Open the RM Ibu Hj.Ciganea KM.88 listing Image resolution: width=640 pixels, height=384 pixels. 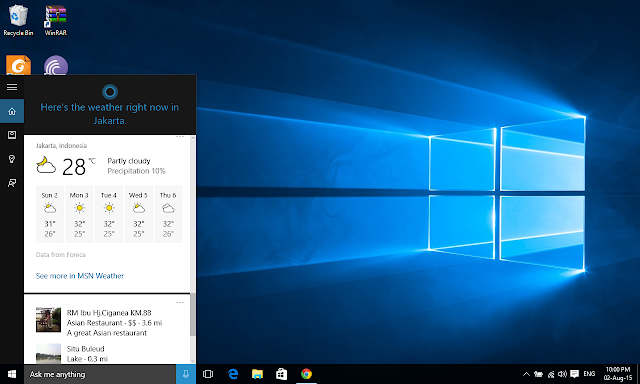[x=109, y=313]
